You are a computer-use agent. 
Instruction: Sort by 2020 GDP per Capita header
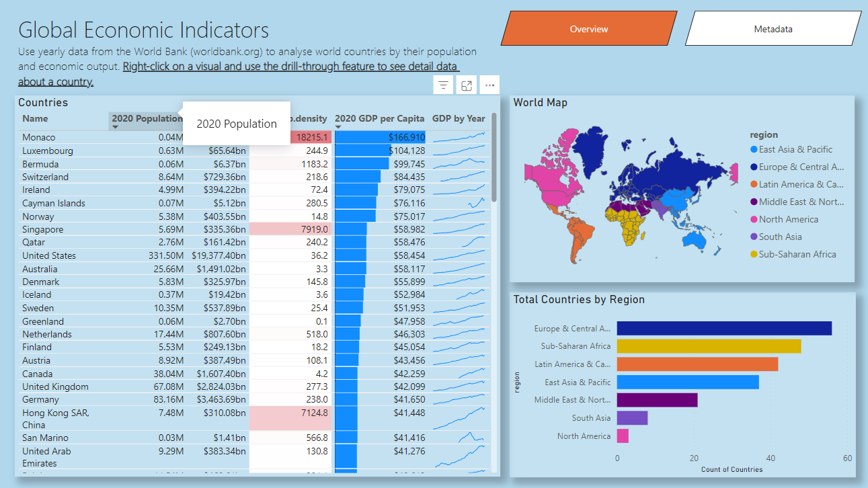pos(379,119)
